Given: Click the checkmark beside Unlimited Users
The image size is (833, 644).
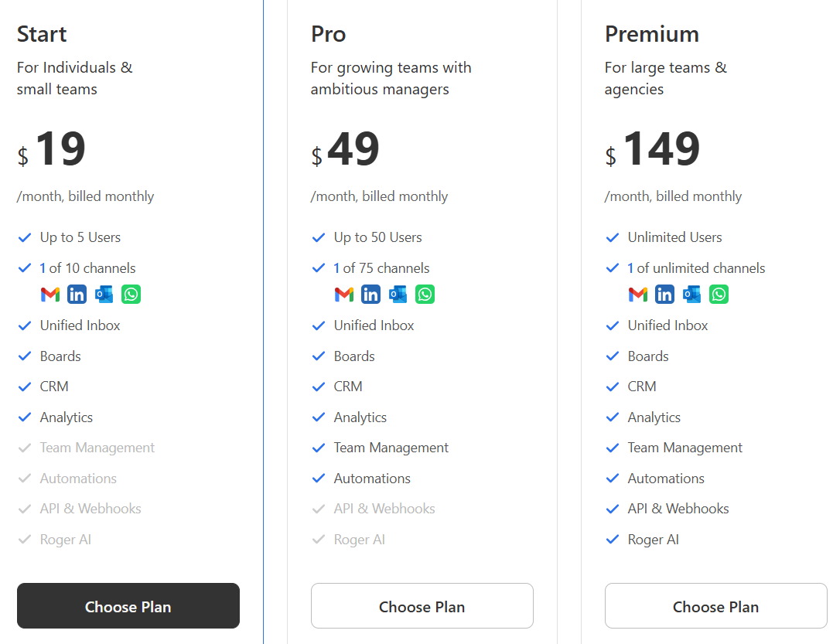Looking at the screenshot, I should coord(613,237).
